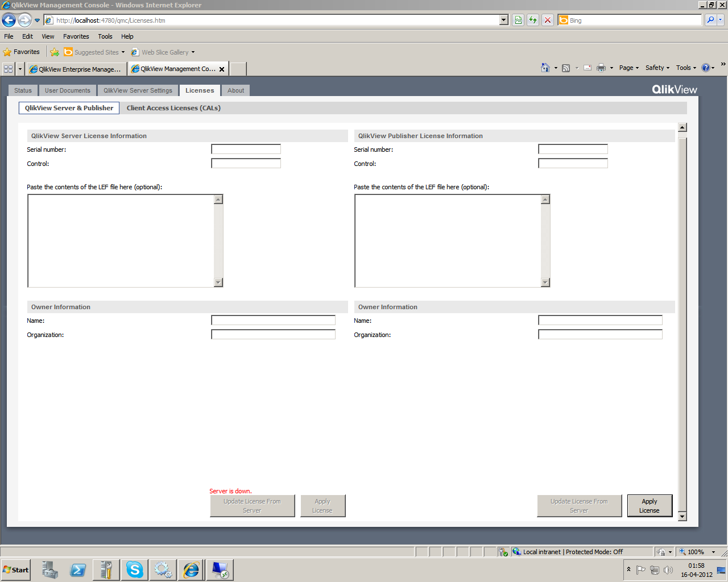Launch Windows PowerShell from taskbar
728x582 pixels.
point(78,569)
